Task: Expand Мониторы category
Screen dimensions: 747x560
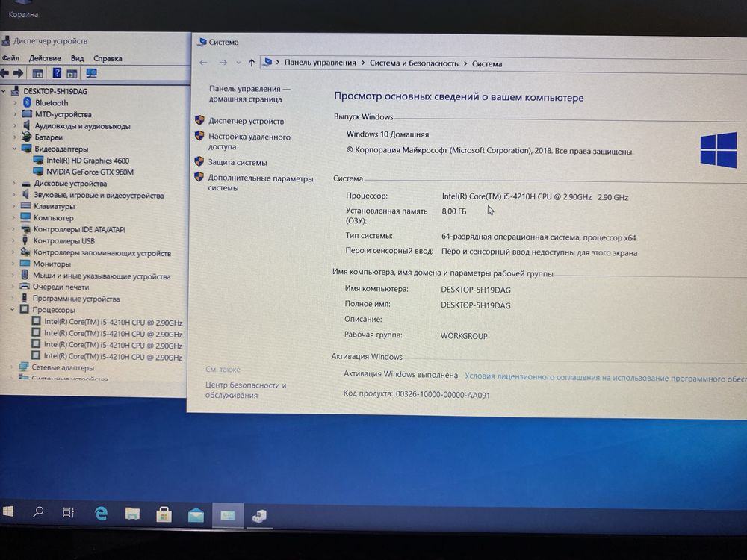Action: coord(13,264)
